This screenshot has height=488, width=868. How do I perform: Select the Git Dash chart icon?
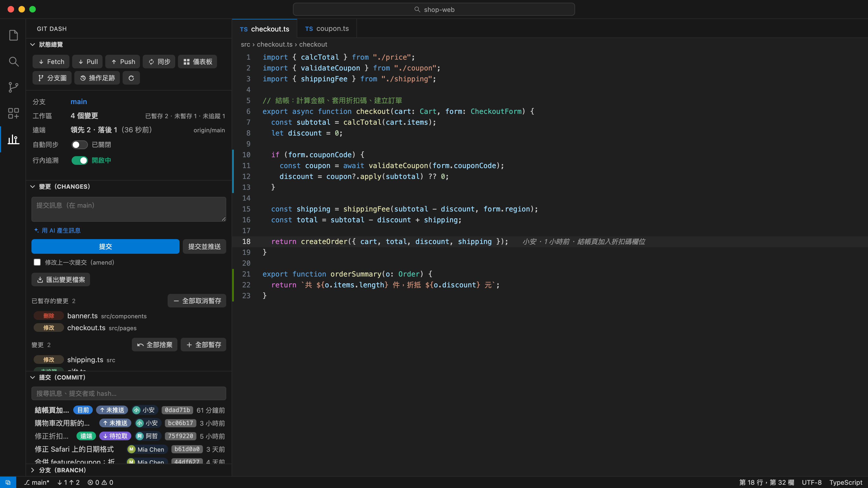pyautogui.click(x=13, y=139)
